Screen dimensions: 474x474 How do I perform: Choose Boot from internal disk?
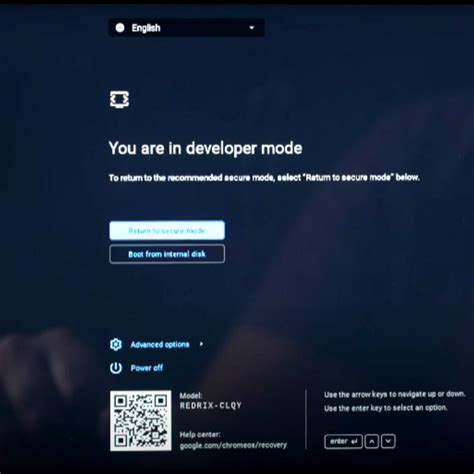click(167, 254)
